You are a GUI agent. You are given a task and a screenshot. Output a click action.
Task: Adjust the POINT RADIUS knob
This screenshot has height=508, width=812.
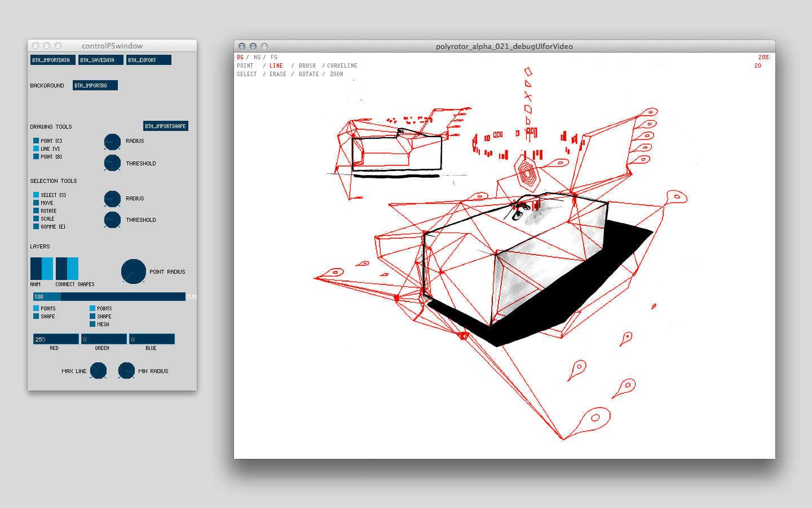[134, 271]
